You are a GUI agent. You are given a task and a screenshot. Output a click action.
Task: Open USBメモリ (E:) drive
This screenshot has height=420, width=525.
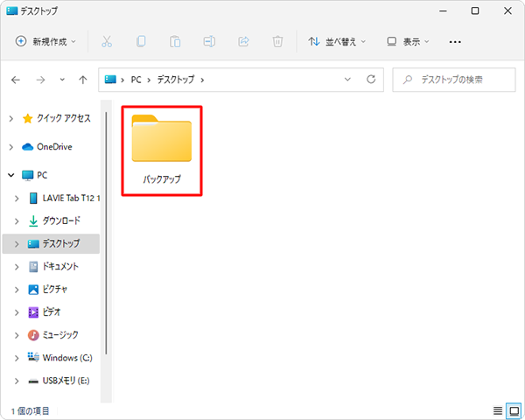[66, 381]
